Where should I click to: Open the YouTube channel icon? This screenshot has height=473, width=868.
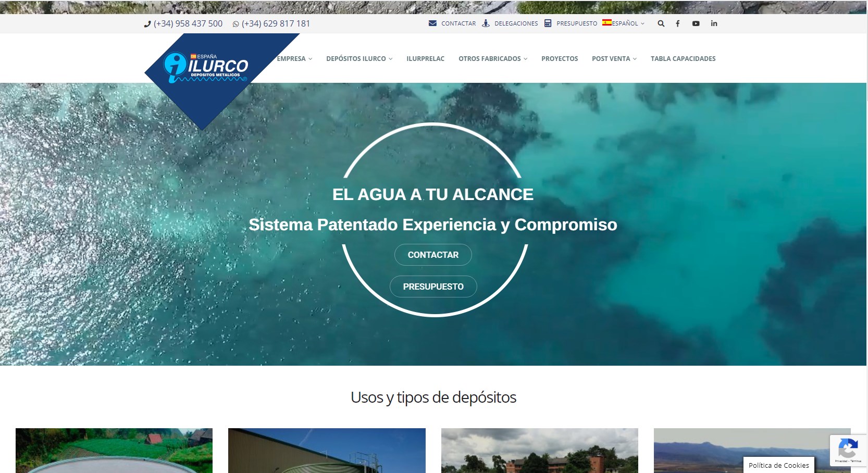[x=696, y=23]
